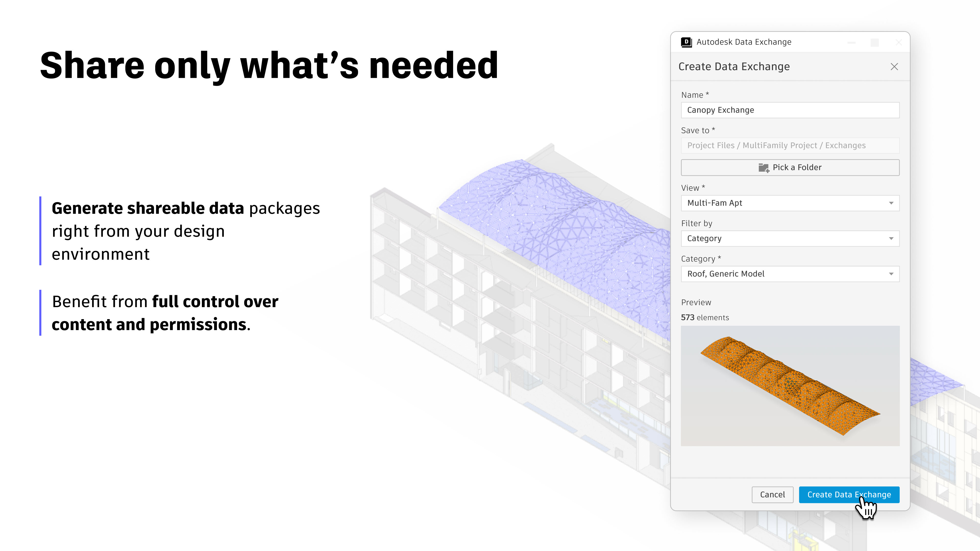This screenshot has width=980, height=551.
Task: Click the Create Data Exchange dialog title
Action: point(734,67)
